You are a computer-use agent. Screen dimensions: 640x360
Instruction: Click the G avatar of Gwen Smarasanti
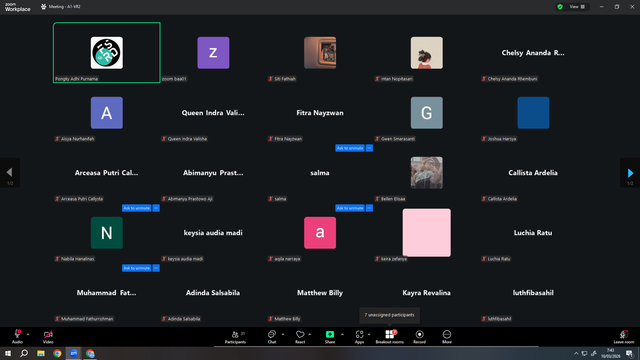[x=427, y=113]
